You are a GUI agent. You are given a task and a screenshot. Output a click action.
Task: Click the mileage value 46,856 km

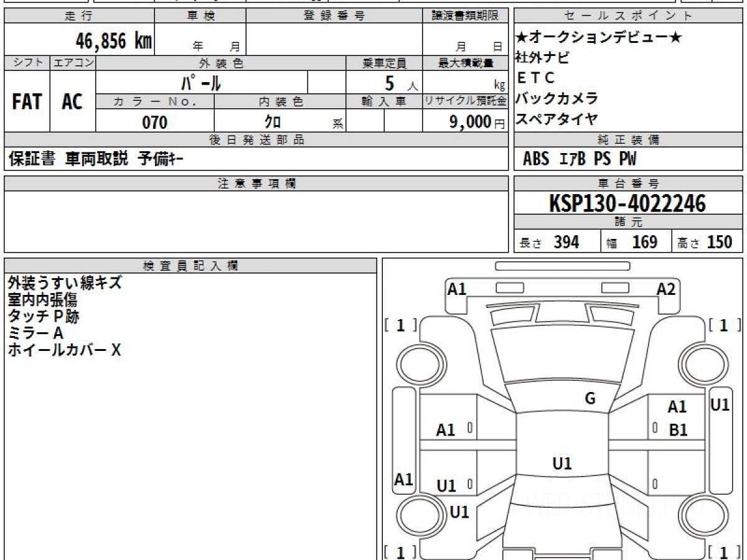pos(114,41)
